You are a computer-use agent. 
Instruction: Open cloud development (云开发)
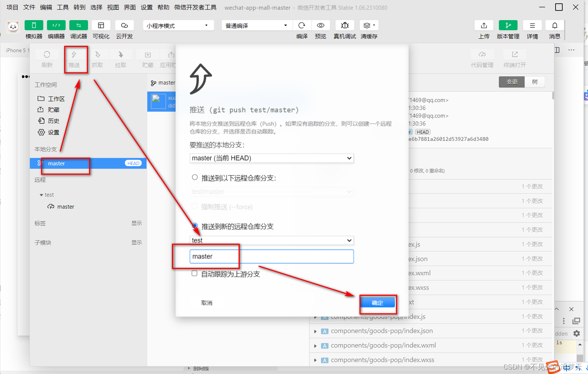[125, 25]
